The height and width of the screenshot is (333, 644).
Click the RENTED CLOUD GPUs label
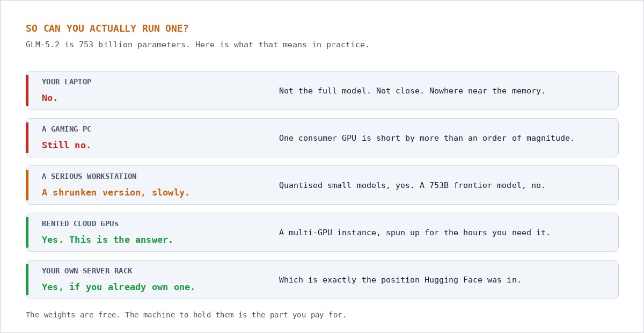coord(80,223)
